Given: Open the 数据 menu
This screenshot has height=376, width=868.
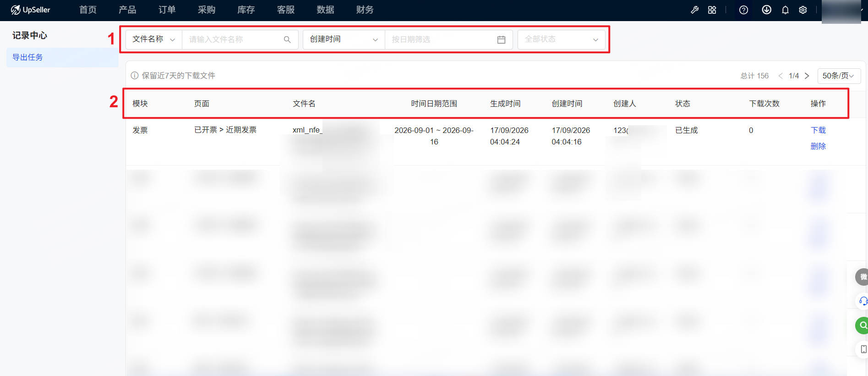Looking at the screenshot, I should point(325,10).
